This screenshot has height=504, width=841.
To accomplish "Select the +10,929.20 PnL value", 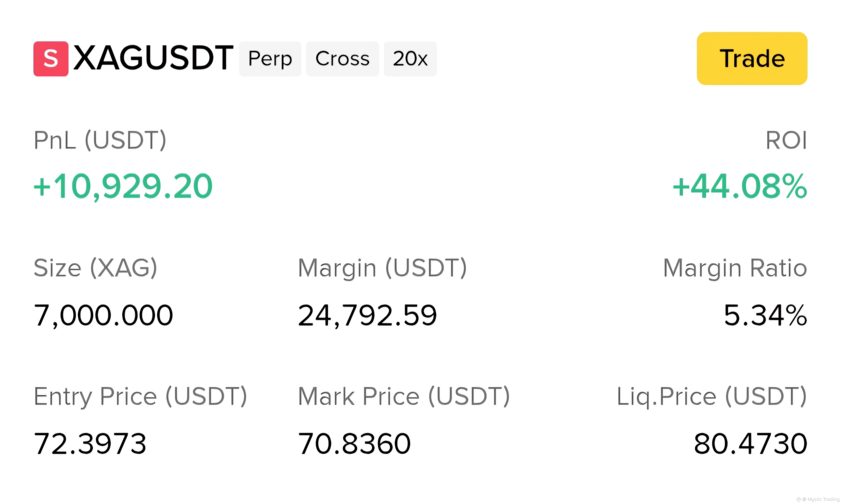I will coord(123,186).
